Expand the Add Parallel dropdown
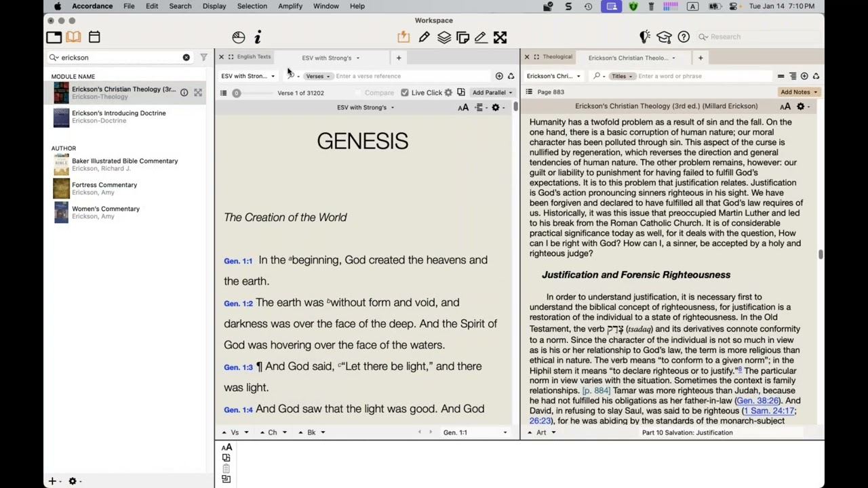Image resolution: width=868 pixels, height=488 pixels. pyautogui.click(x=492, y=92)
